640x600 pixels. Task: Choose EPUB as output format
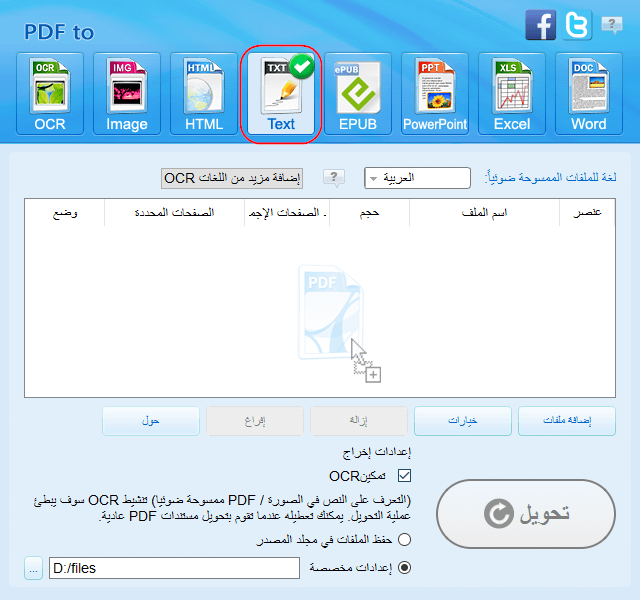point(358,94)
